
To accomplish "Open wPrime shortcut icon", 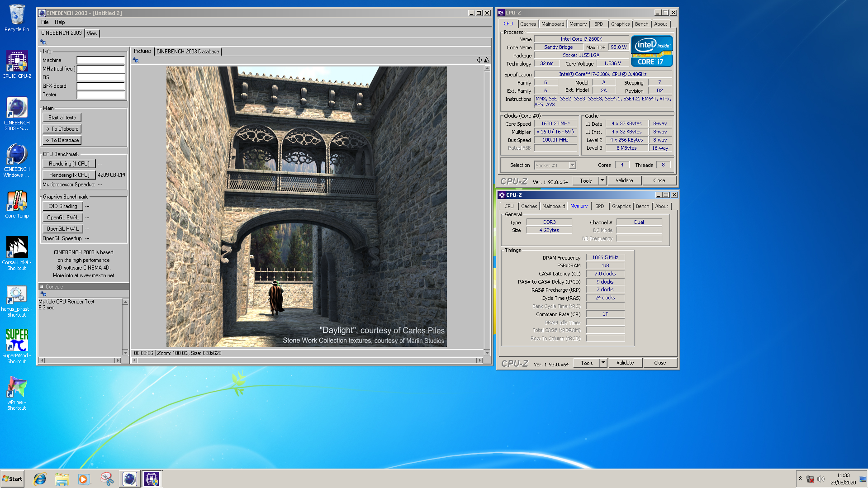I will point(17,393).
